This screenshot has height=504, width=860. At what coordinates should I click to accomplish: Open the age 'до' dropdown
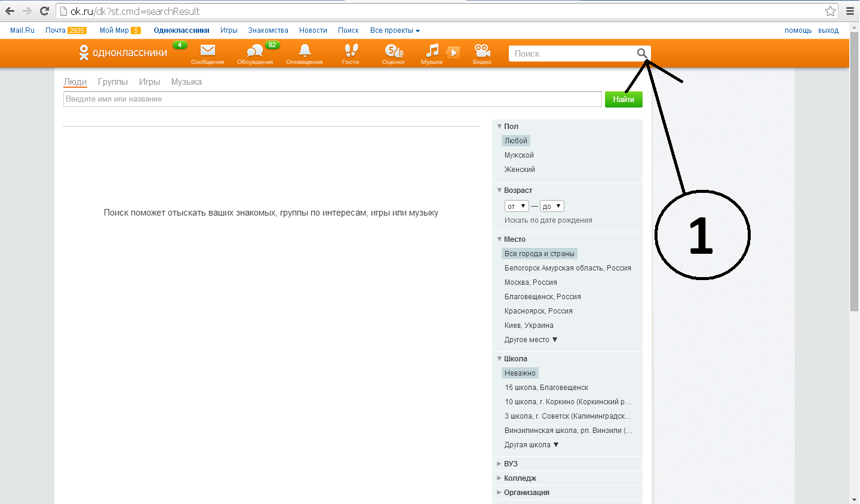(552, 206)
